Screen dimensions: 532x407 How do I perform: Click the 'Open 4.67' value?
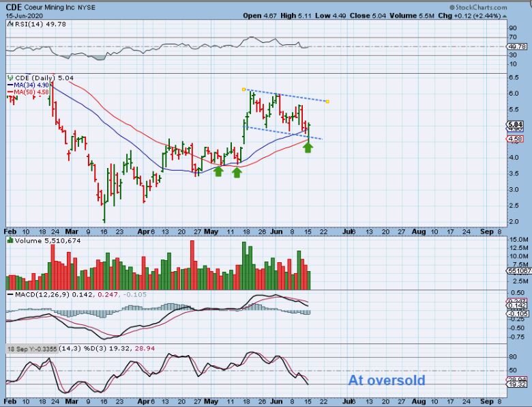[259, 16]
